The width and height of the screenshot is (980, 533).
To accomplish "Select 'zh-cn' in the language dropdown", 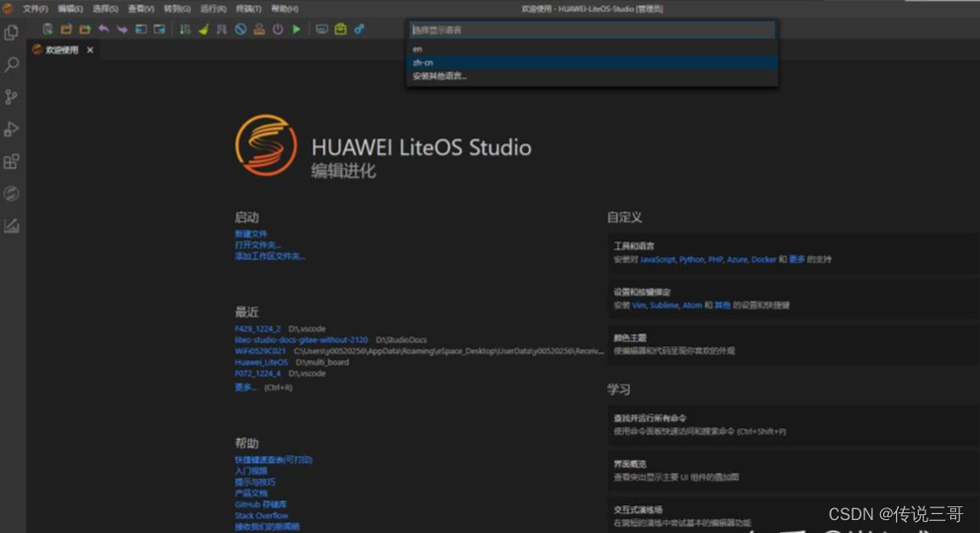I will [x=592, y=62].
